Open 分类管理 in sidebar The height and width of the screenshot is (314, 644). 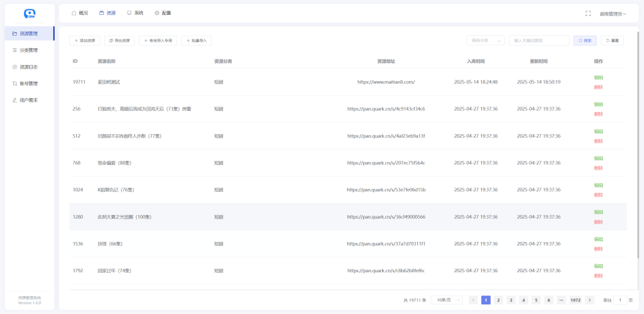click(x=30, y=51)
